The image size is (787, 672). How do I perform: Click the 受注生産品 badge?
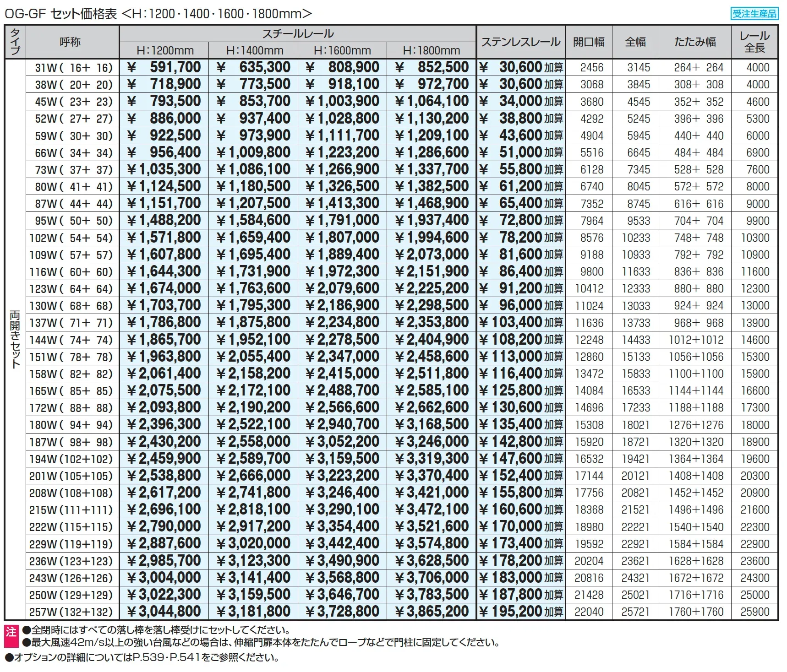point(754,14)
